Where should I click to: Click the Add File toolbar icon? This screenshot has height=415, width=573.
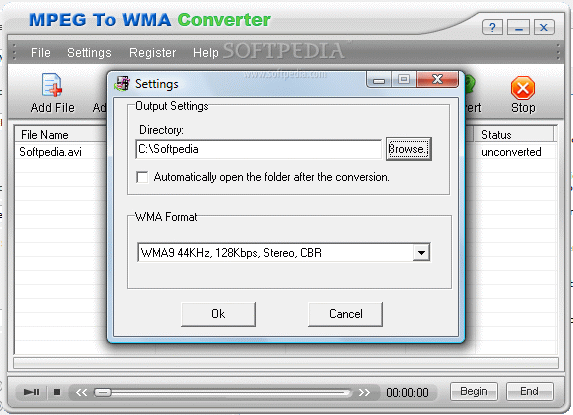pos(52,85)
